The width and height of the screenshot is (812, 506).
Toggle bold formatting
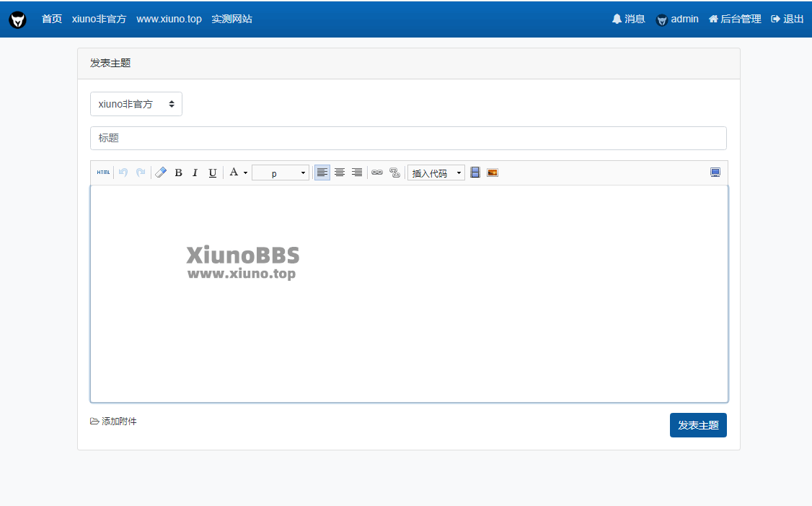178,173
